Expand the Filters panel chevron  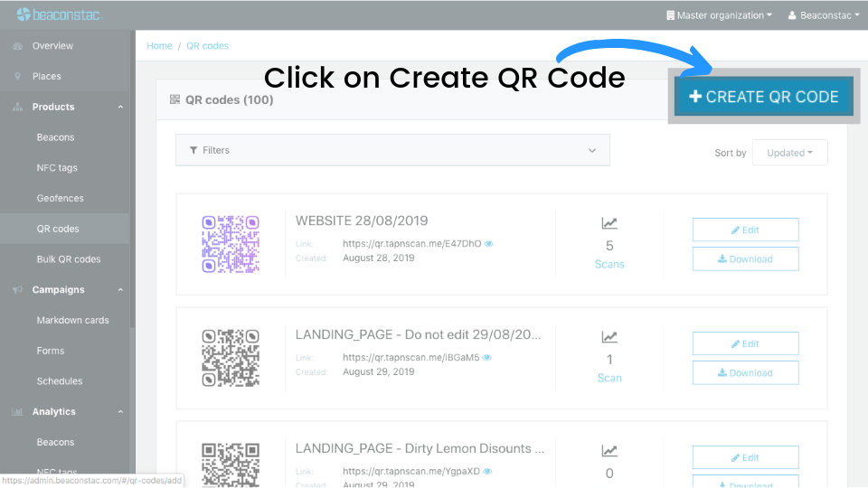tap(591, 151)
